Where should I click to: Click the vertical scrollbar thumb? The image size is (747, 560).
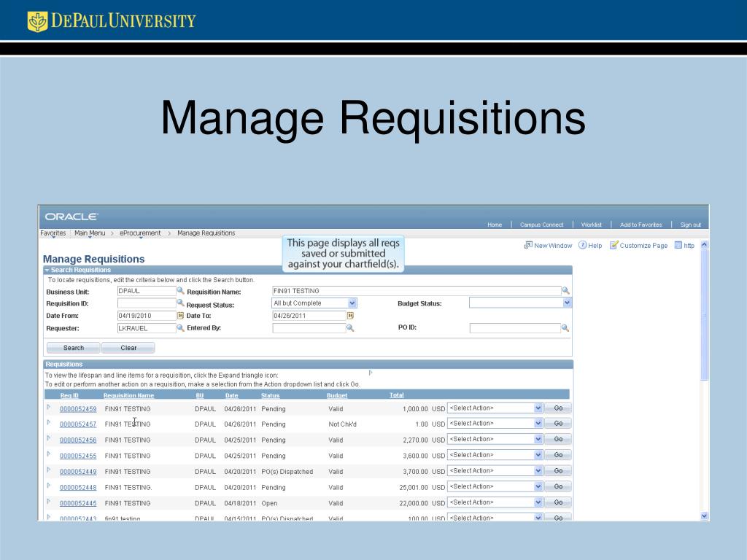704,315
